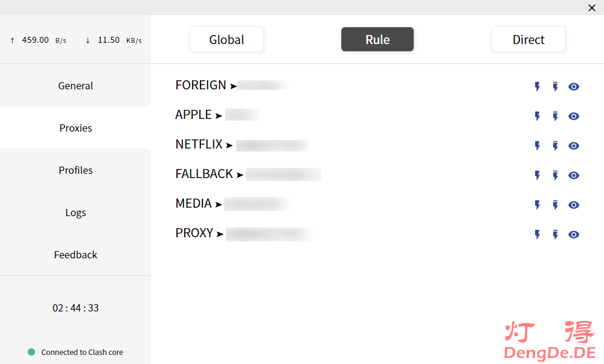Click the plain lightning bolt in NETFLIX row
The height and width of the screenshot is (364, 604).
click(537, 145)
